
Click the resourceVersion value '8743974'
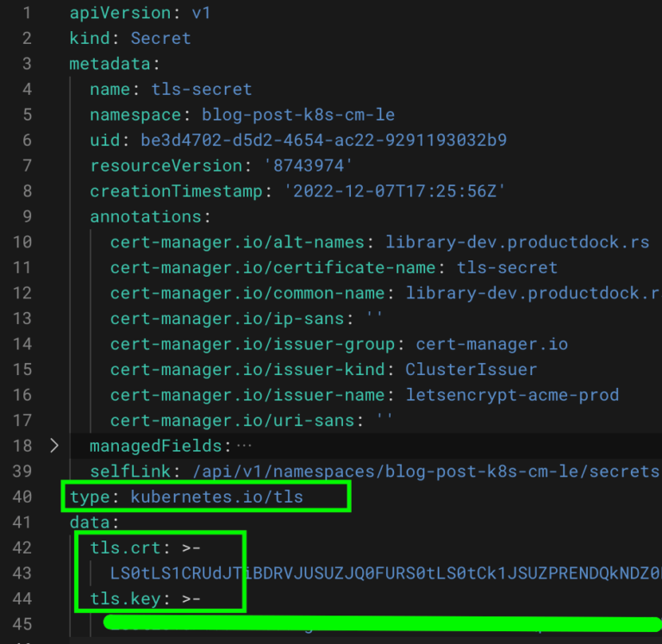click(x=309, y=166)
